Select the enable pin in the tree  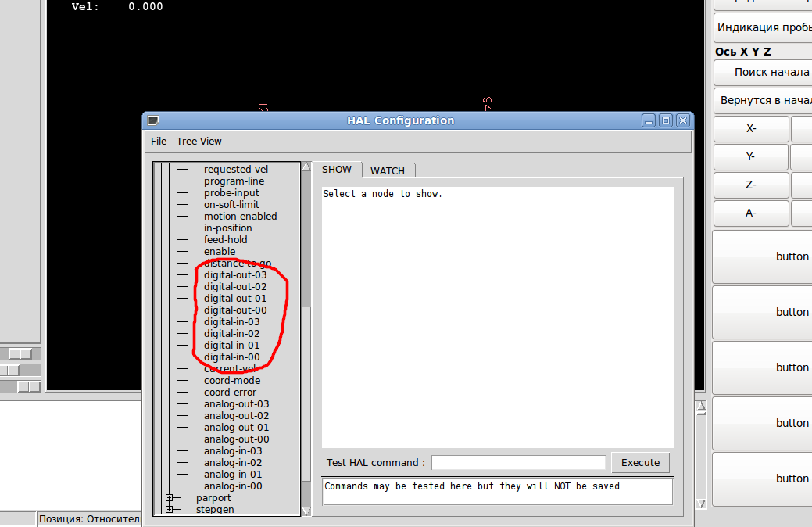(x=219, y=251)
